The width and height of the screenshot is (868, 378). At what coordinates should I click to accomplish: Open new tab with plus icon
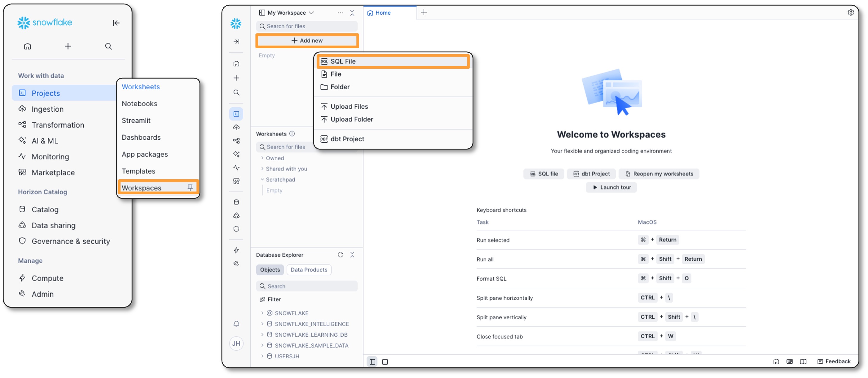[x=424, y=13]
